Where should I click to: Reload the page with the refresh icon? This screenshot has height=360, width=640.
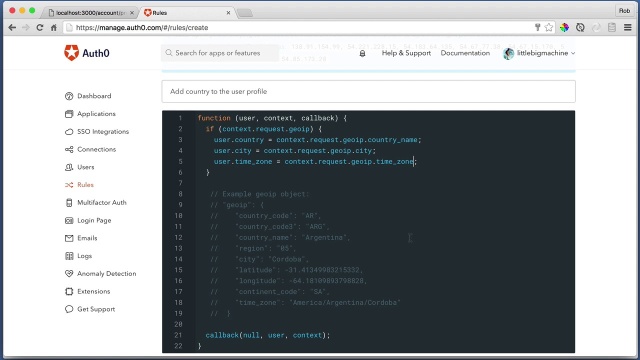(40, 27)
